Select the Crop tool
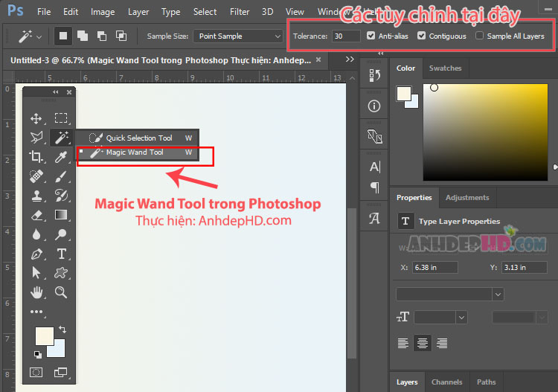The height and width of the screenshot is (392, 558). 36,156
